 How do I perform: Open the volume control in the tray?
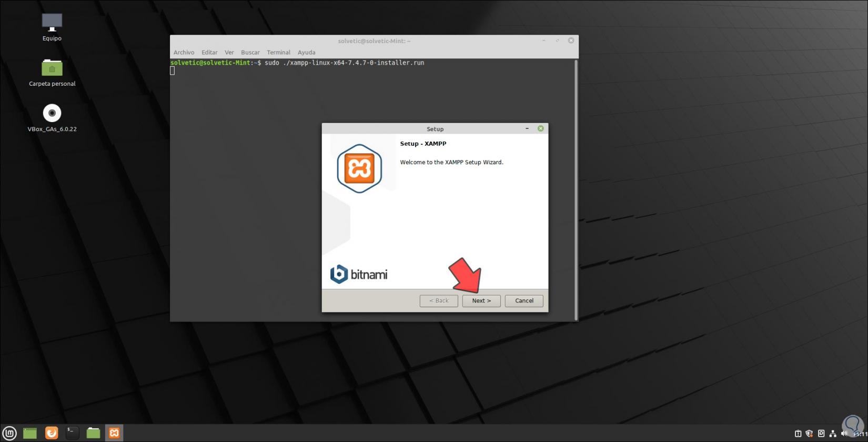(x=844, y=434)
